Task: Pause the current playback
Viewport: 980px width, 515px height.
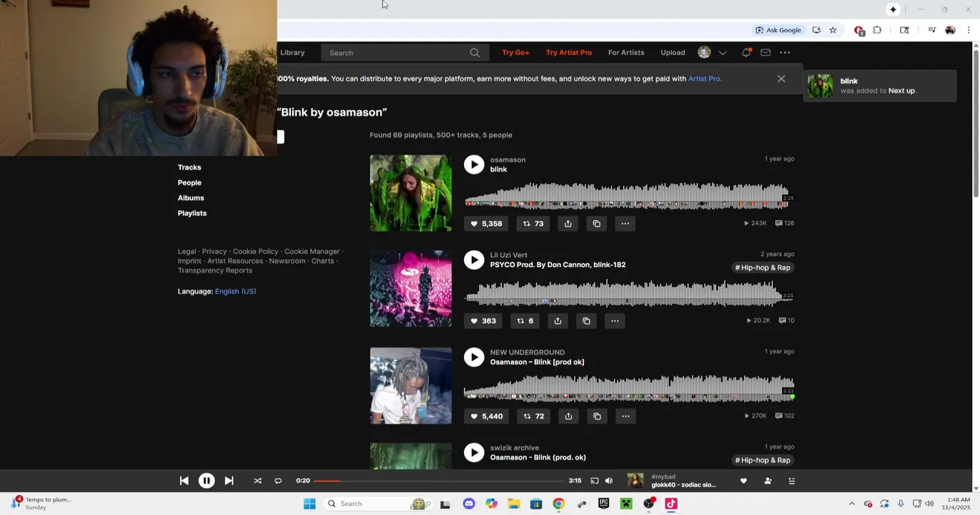Action: 206,481
